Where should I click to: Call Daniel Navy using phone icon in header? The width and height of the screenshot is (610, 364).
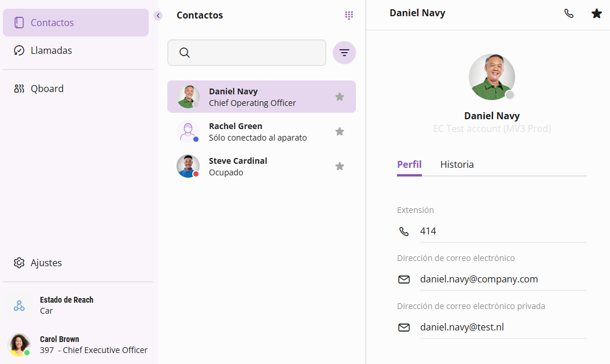(569, 13)
